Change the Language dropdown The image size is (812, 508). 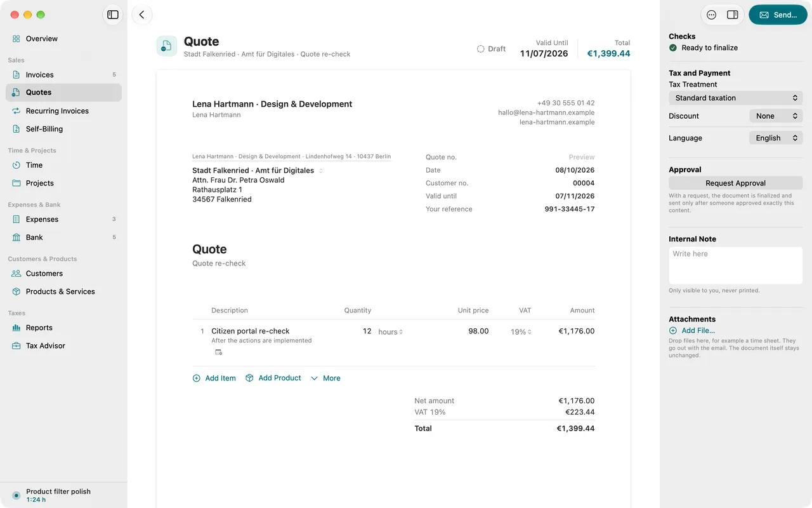pyautogui.click(x=776, y=138)
